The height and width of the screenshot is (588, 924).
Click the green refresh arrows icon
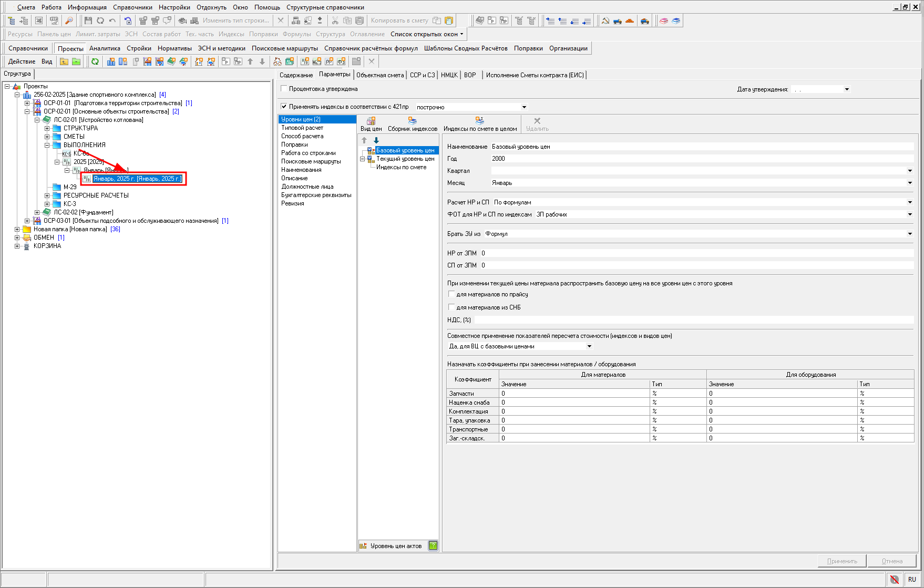[x=95, y=61]
